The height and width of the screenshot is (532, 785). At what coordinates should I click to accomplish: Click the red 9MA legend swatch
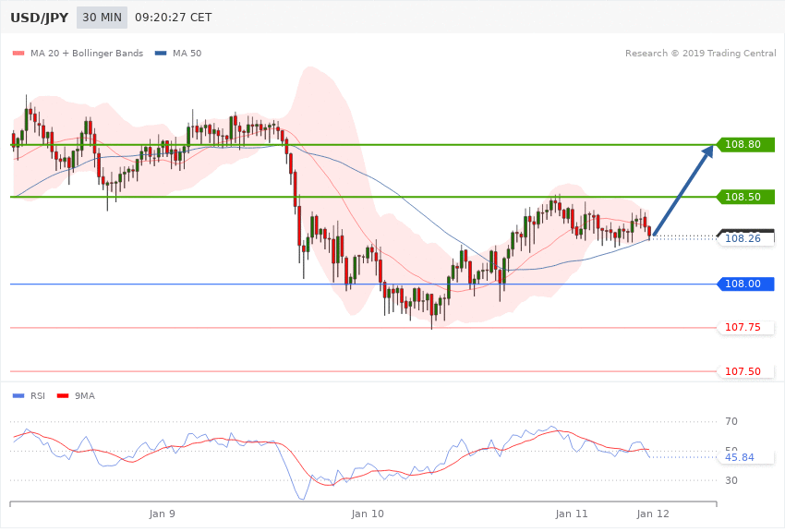(63, 396)
